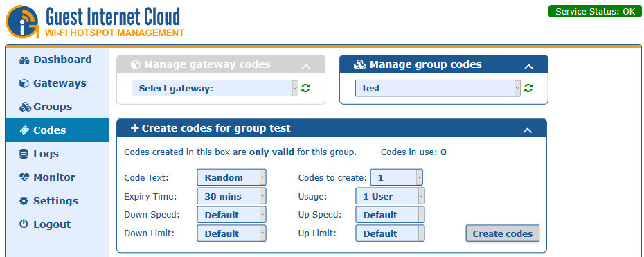Go to the Gateways page
Screen dimensions: 644x257
(x=57, y=83)
